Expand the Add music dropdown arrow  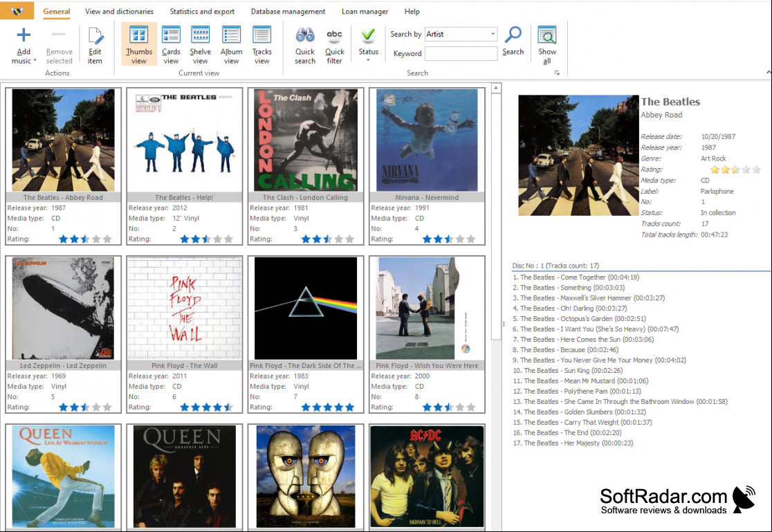pyautogui.click(x=35, y=61)
